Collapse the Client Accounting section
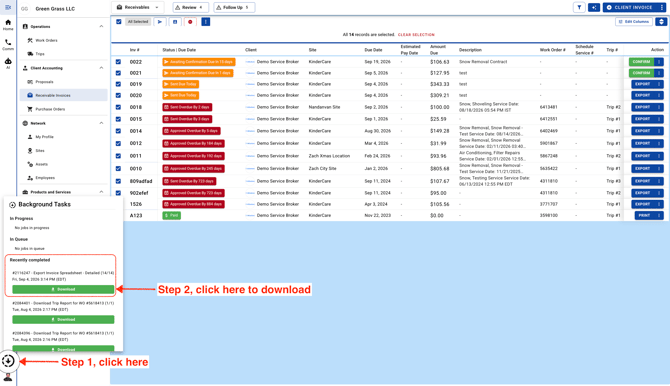 [101, 68]
